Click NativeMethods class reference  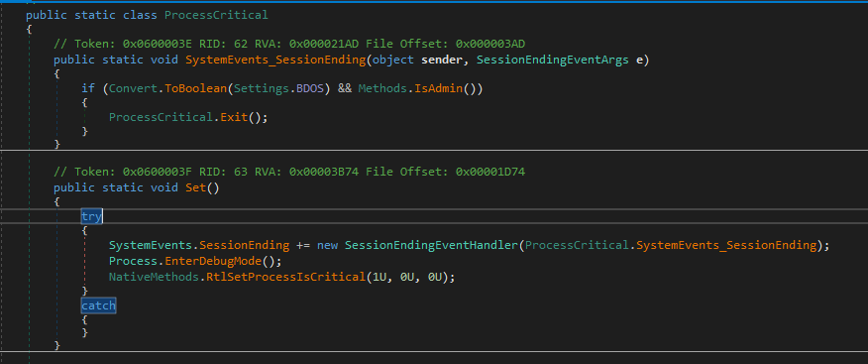pyautogui.click(x=154, y=277)
